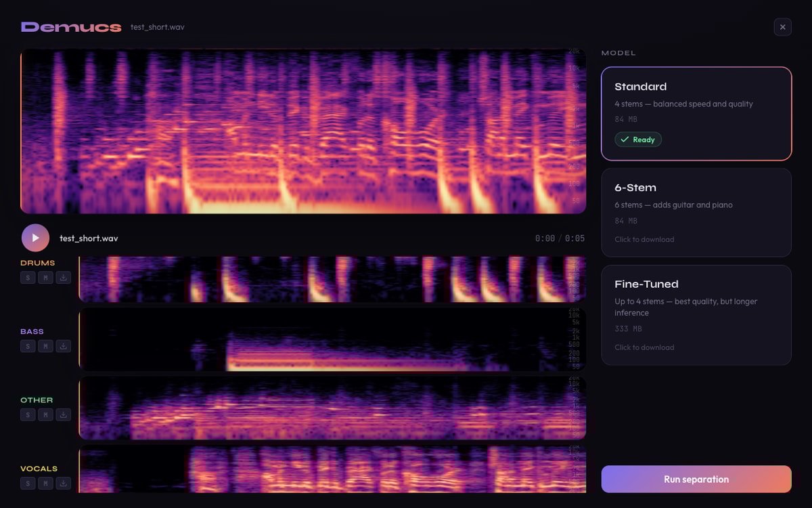The image size is (812, 508).
Task: Mute the vocals track
Action: coord(45,483)
